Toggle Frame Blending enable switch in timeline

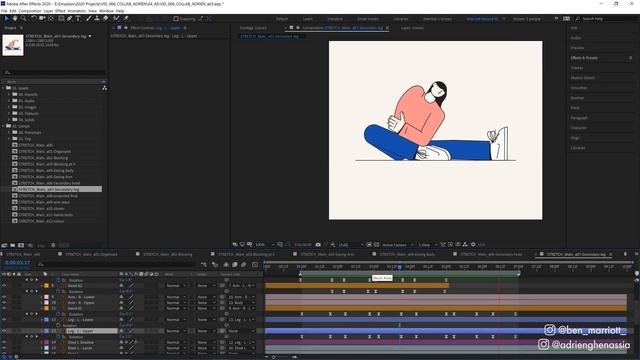click(x=235, y=264)
